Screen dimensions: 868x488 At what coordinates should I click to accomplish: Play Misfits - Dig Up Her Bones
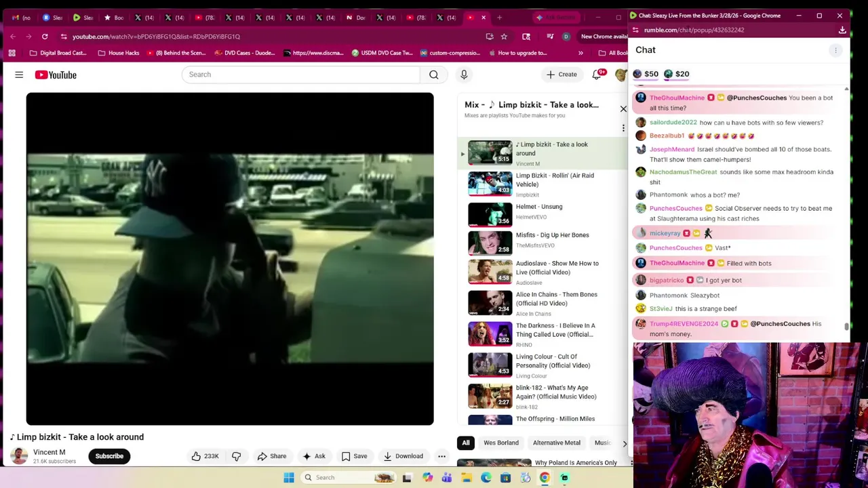pos(542,242)
